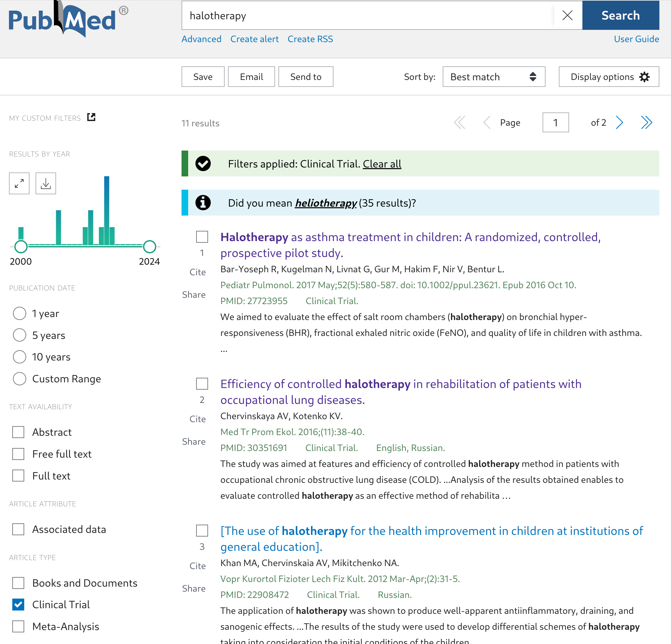This screenshot has height=644, width=671.
Task: Open the asthma treatment in children article
Action: point(410,245)
